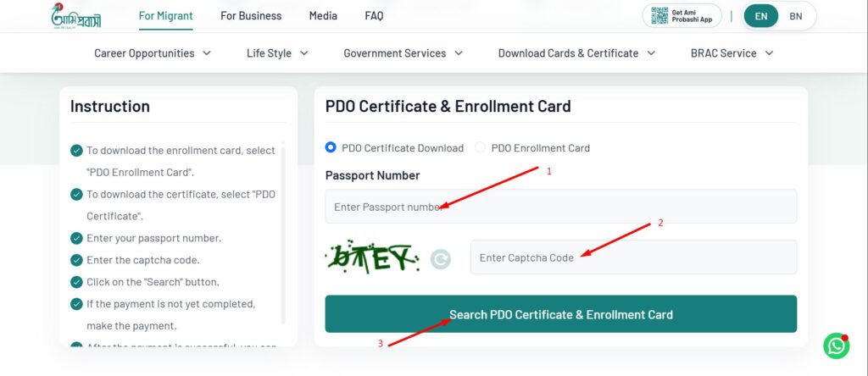This screenshot has width=868, height=376.
Task: Expand the Life Style menu
Action: coord(277,53)
